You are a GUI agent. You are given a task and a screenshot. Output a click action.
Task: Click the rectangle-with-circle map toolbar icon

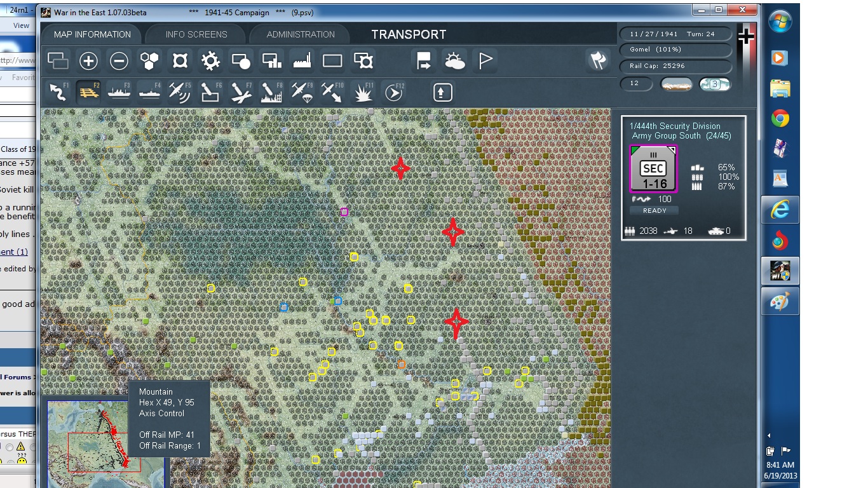point(241,60)
